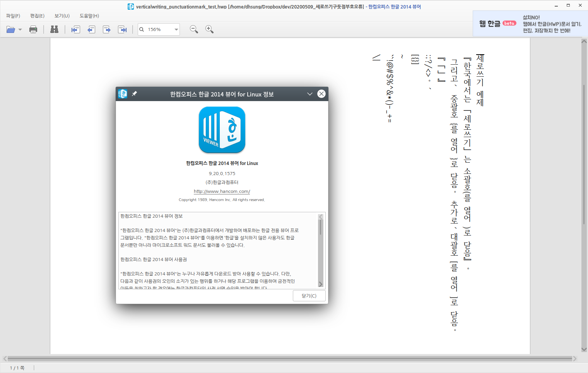
Task: Open the 도움말(H) menu
Action: click(89, 16)
